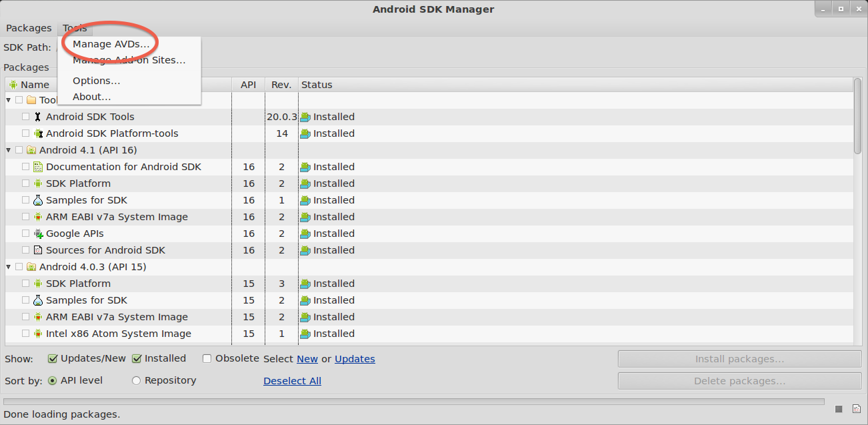Click the Android SDK Platform-tools icon
868x425 pixels.
tap(38, 133)
